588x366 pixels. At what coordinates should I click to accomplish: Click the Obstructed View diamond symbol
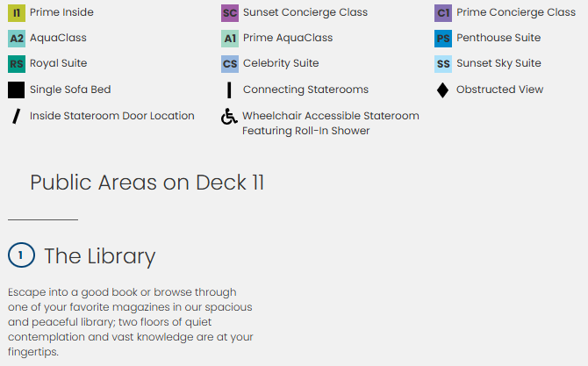click(x=443, y=90)
